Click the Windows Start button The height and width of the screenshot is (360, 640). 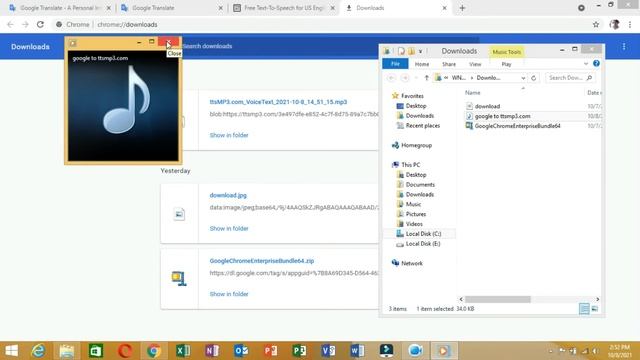pyautogui.click(x=11, y=351)
